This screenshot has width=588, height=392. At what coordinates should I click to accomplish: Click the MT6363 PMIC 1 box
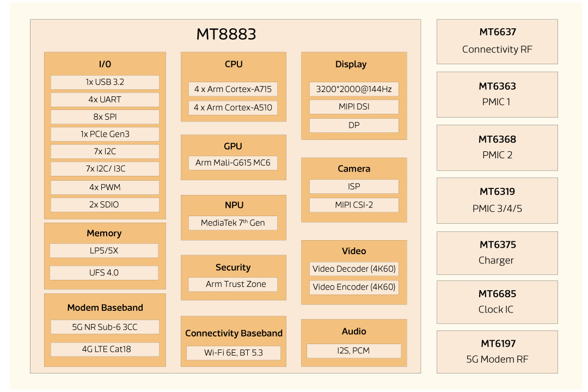click(x=497, y=95)
